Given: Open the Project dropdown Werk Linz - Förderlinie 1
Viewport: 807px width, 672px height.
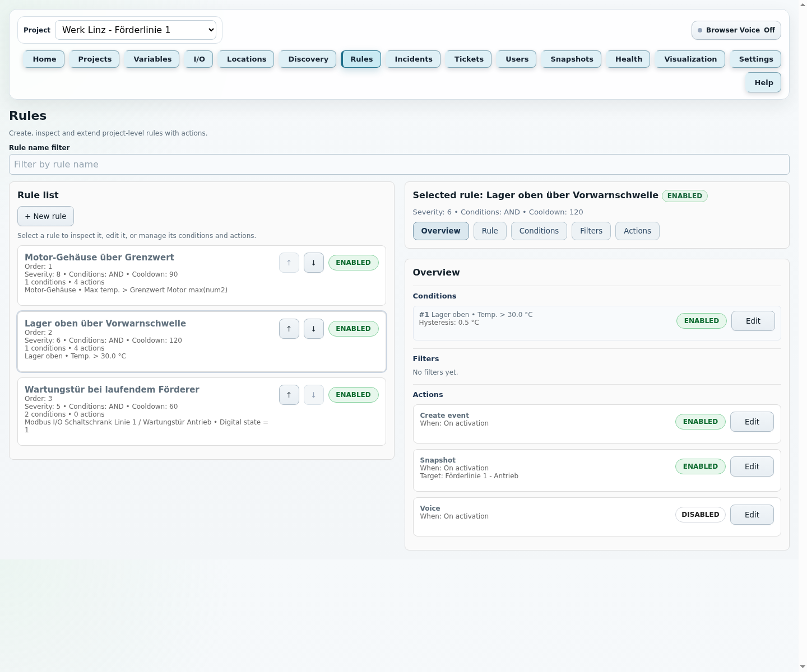Looking at the screenshot, I should pyautogui.click(x=136, y=30).
